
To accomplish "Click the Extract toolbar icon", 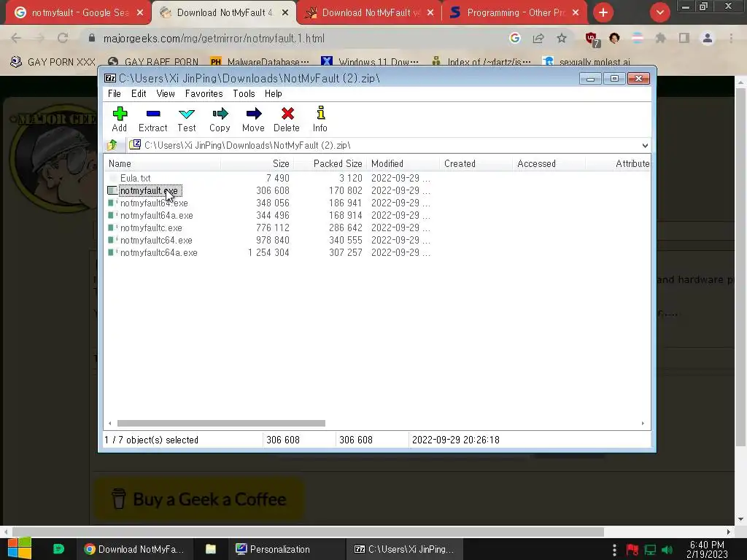I will (x=153, y=119).
